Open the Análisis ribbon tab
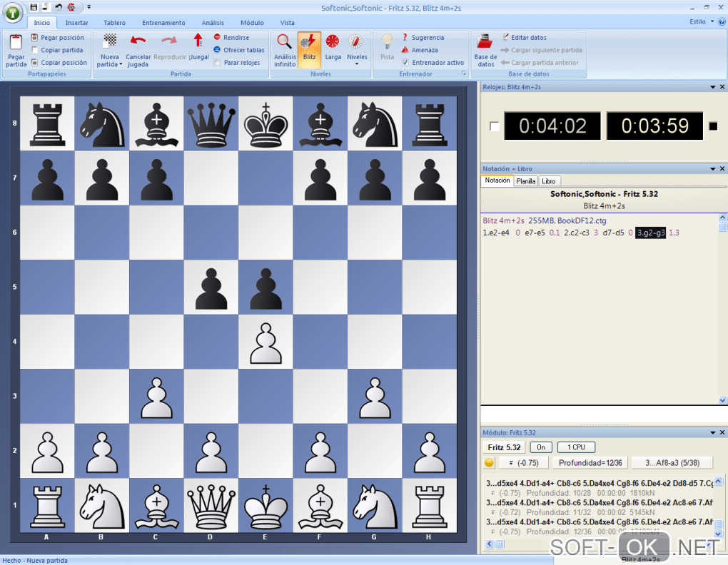Image resolution: width=728 pixels, height=565 pixels. 213,23
